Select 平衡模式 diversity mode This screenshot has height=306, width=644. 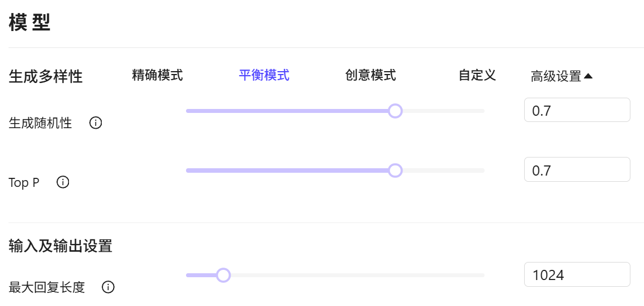point(264,75)
